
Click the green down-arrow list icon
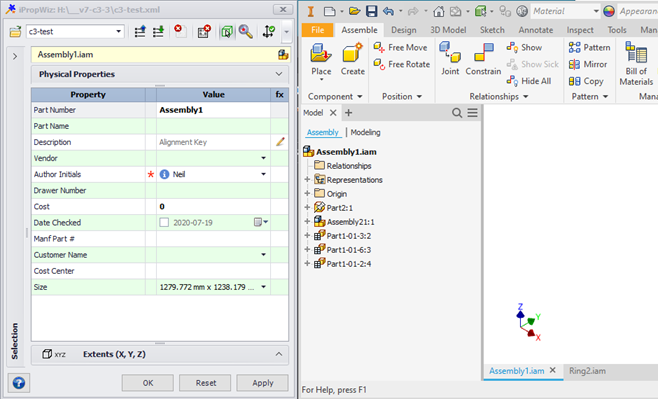coord(158,31)
